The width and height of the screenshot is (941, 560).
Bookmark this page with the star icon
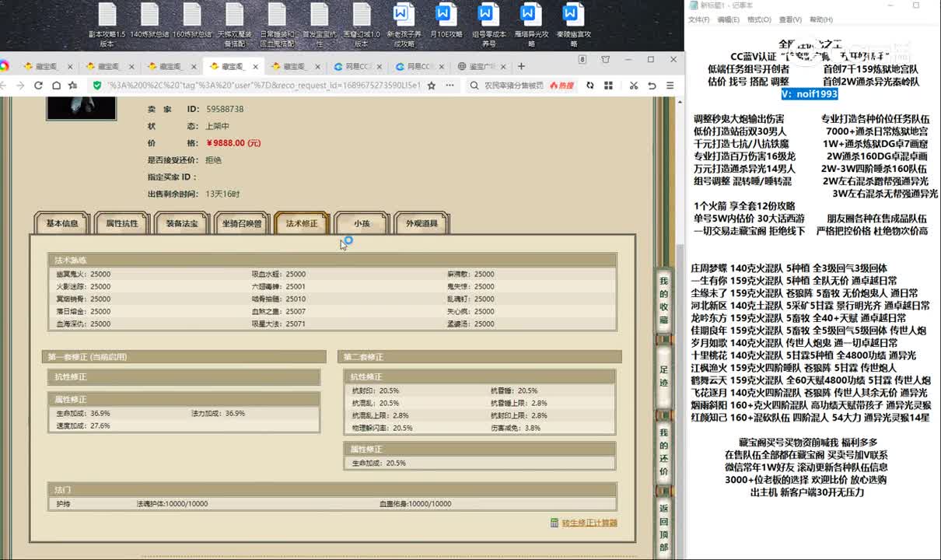(x=432, y=86)
